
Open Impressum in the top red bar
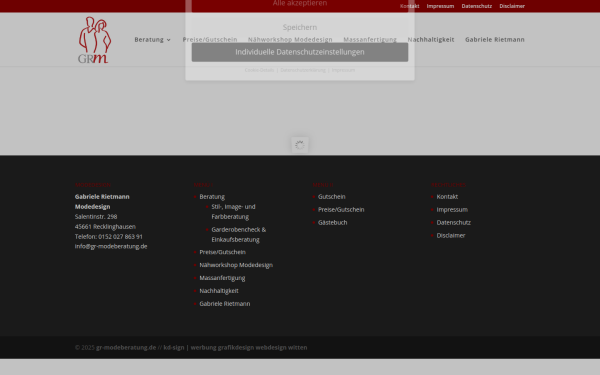click(440, 6)
